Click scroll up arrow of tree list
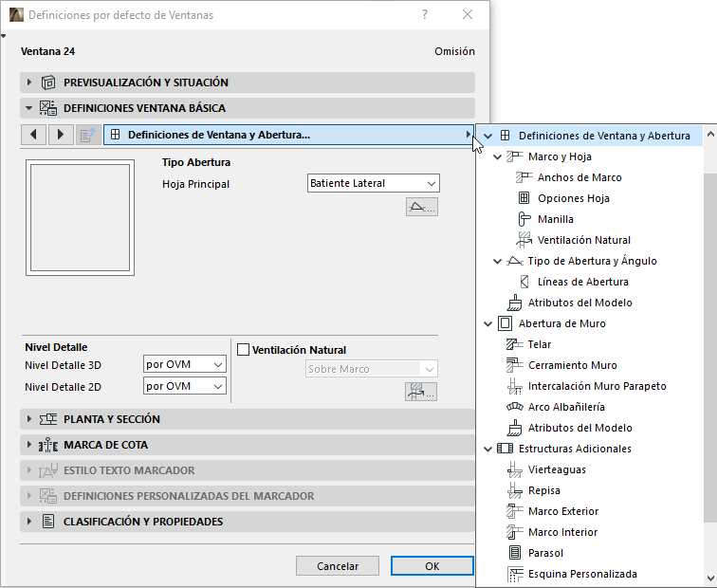Viewport: 717px width, 588px height. [x=710, y=134]
